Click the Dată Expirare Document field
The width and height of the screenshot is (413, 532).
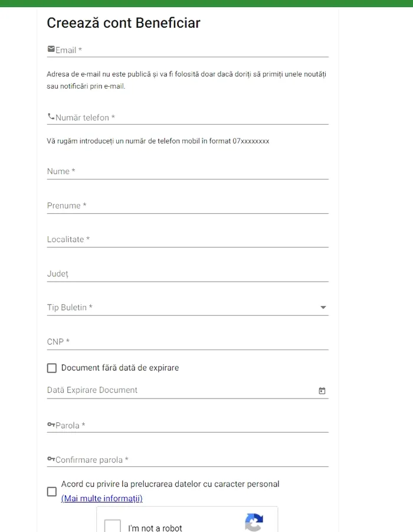pyautogui.click(x=177, y=390)
